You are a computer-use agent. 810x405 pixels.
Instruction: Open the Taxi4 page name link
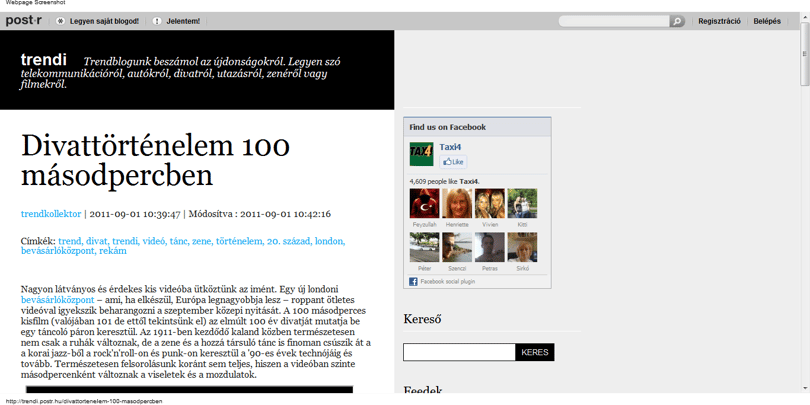(x=450, y=147)
